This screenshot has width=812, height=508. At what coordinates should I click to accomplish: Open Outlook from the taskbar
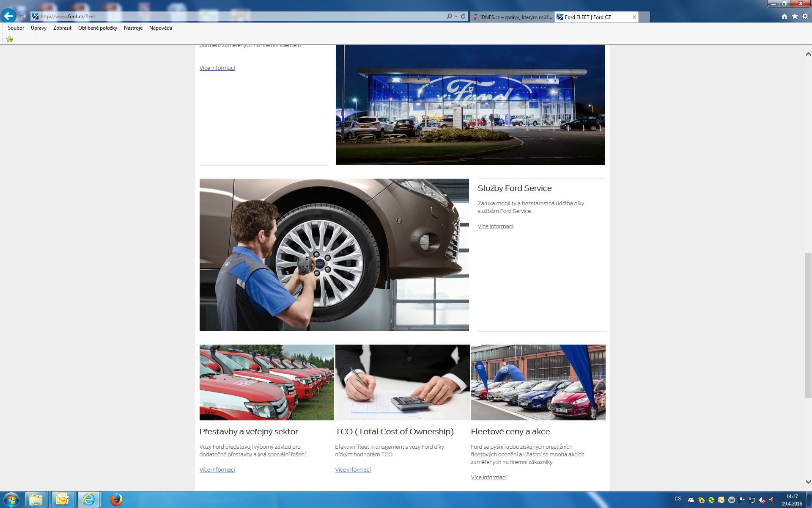tap(62, 500)
